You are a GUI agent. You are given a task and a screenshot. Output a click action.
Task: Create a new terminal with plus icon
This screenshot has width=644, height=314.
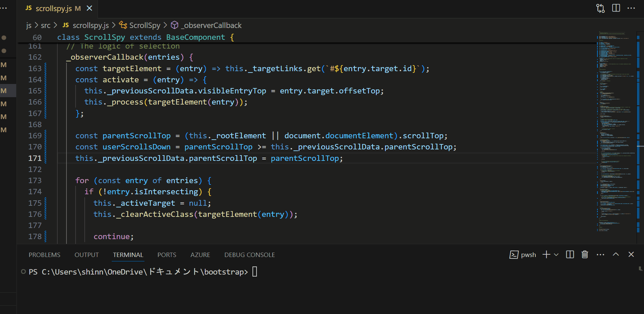[546, 255]
